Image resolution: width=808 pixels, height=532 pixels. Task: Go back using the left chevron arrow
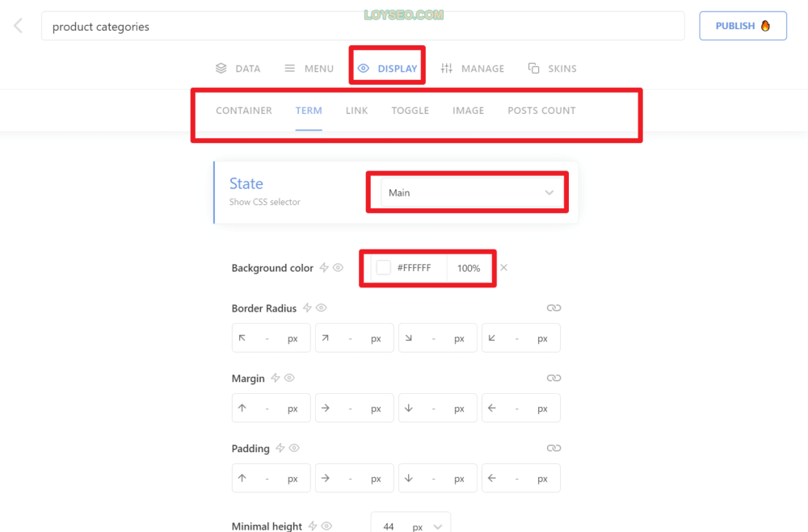(19, 26)
